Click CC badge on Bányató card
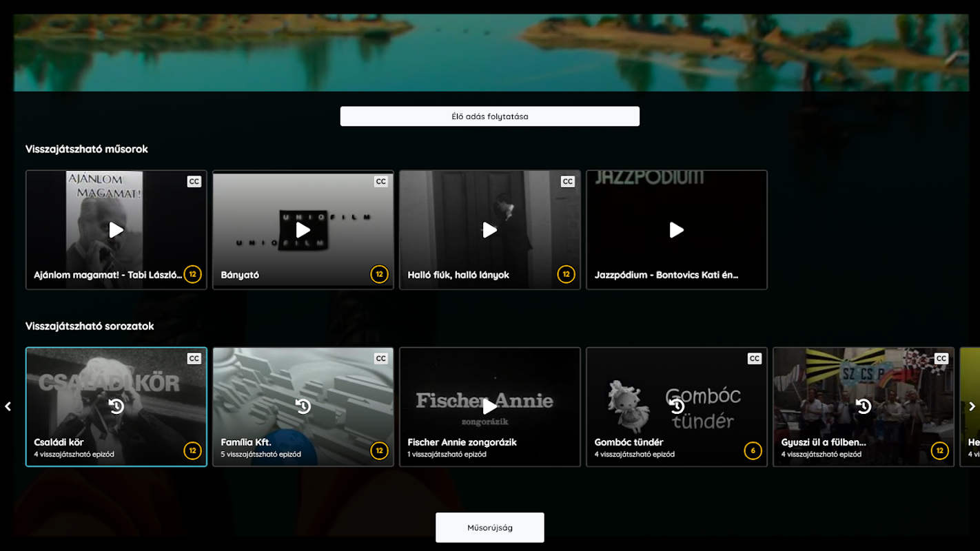 381,182
